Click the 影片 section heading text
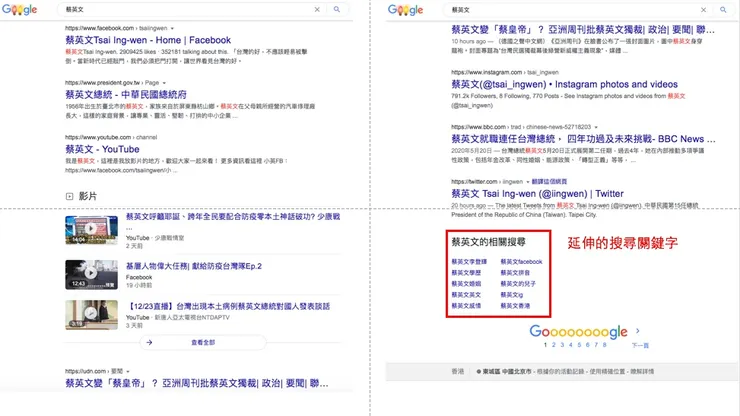The width and height of the screenshot is (740, 416). (88, 196)
